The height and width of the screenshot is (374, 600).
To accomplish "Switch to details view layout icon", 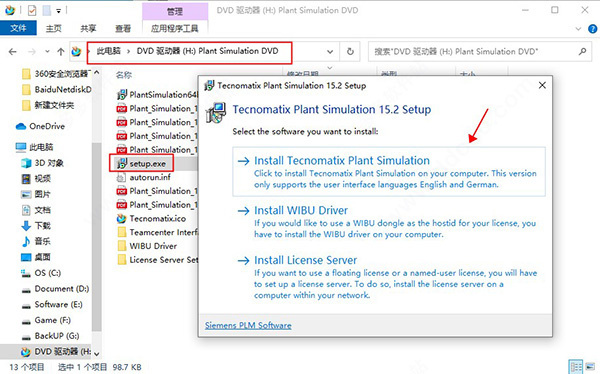I will 576,367.
